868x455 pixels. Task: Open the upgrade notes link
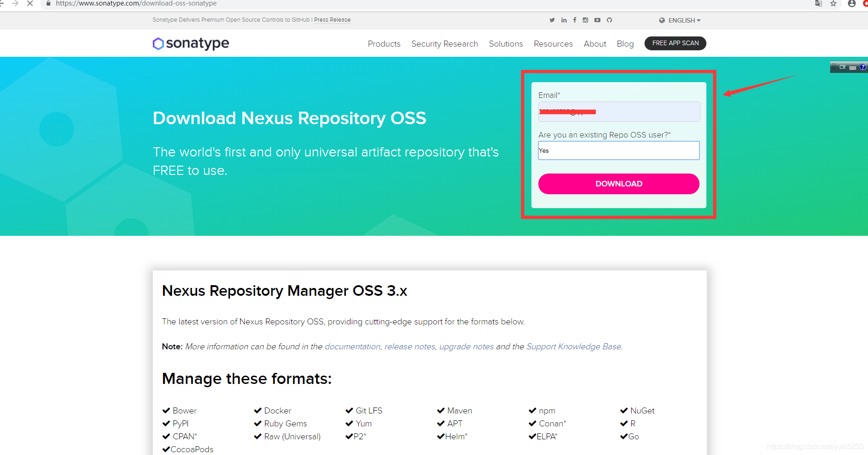coord(466,347)
